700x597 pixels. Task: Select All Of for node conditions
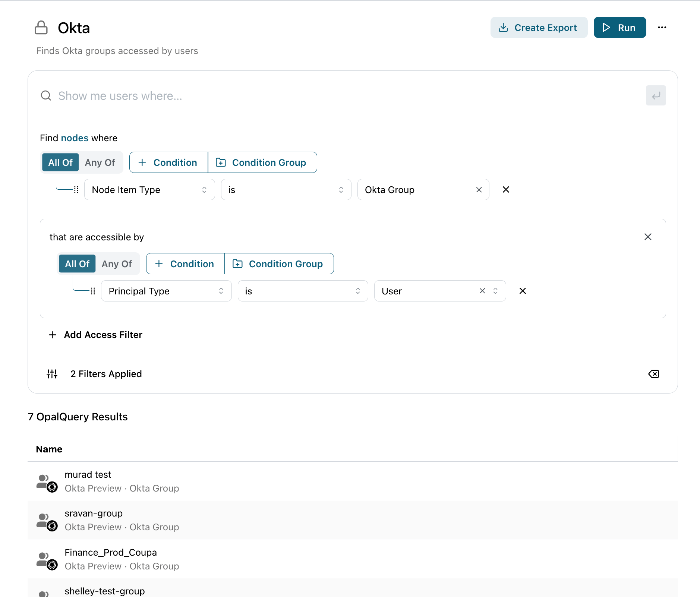pos(60,162)
